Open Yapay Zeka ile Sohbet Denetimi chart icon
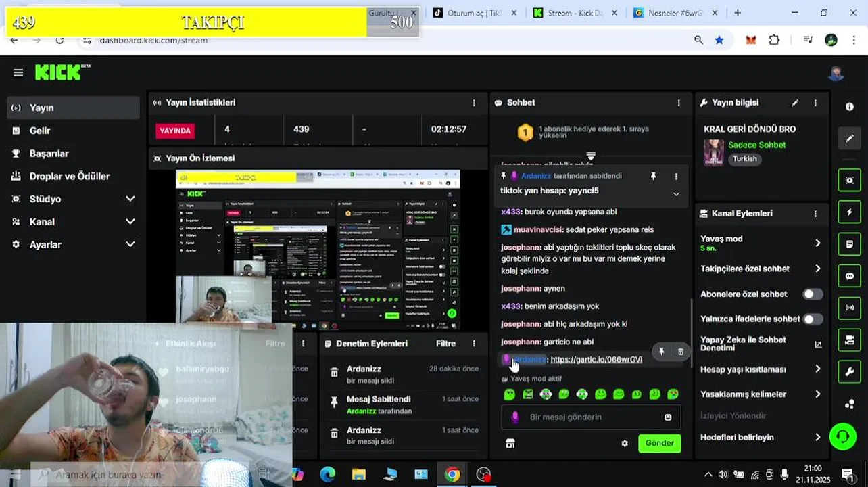Viewport: 868px width, 487px height. pos(818,344)
